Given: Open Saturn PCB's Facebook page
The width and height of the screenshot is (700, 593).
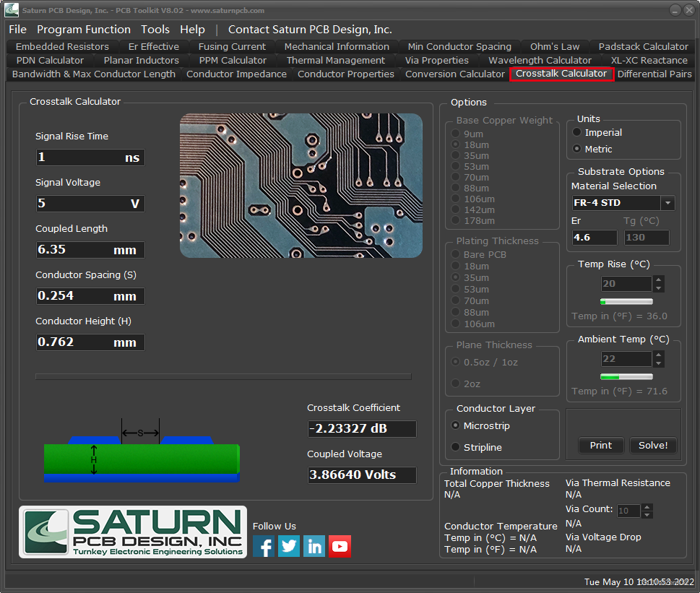Looking at the screenshot, I should tap(263, 546).
